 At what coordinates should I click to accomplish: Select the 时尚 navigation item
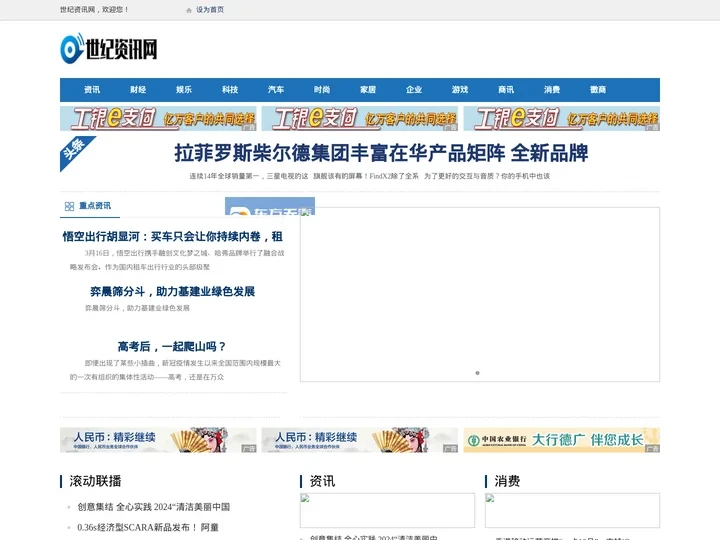(x=322, y=90)
